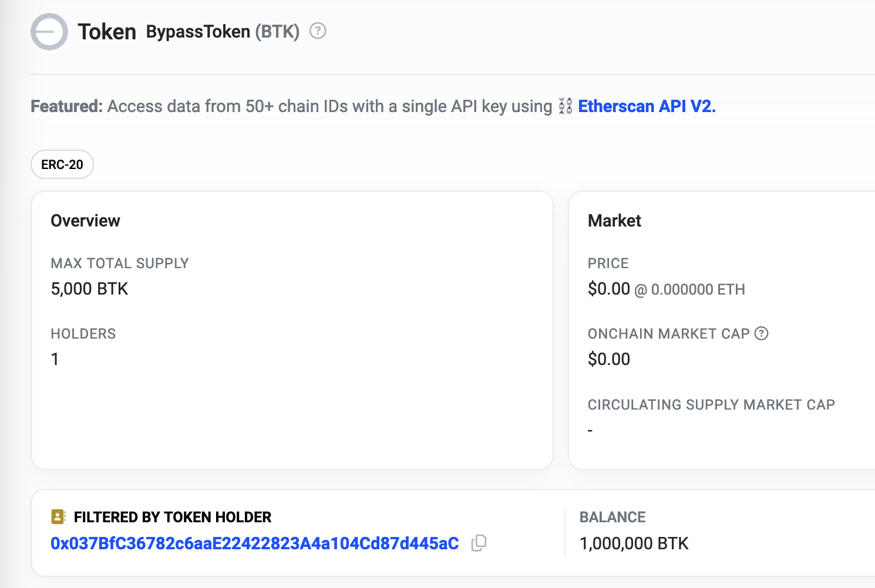This screenshot has width=875, height=588.
Task: Select the ERC-20 tag badge
Action: tap(62, 164)
